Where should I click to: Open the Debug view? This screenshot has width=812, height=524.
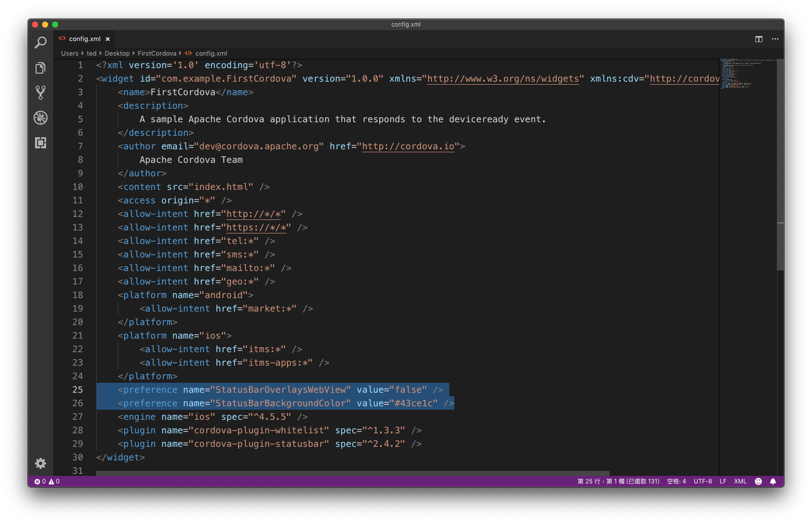[x=41, y=118]
